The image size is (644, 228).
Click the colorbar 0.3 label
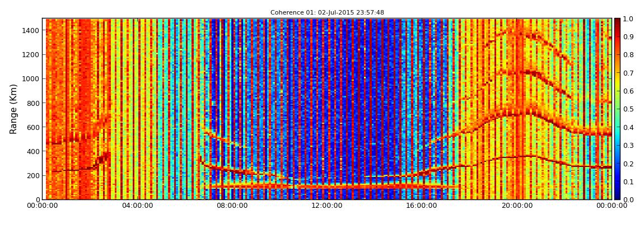pyautogui.click(x=628, y=146)
